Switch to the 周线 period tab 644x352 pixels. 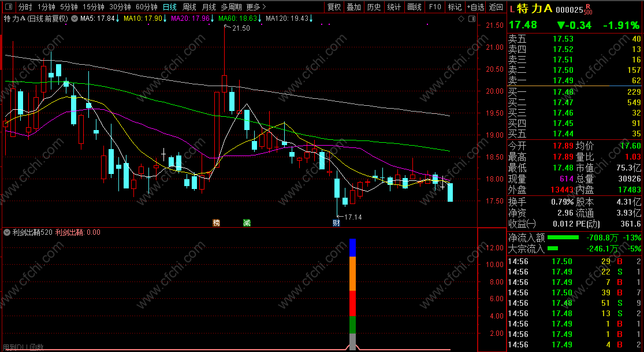189,7
